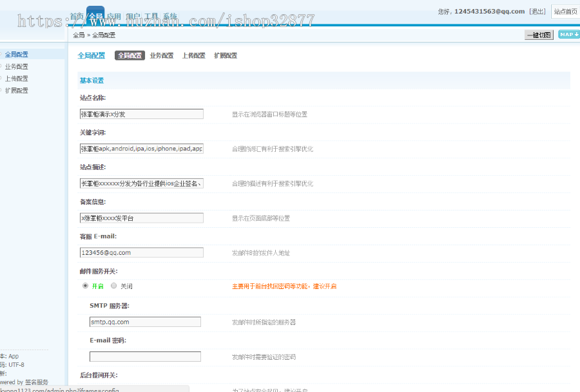Select 业务配置 in the left sidebar
This screenshot has height=392, width=580.
click(x=16, y=66)
